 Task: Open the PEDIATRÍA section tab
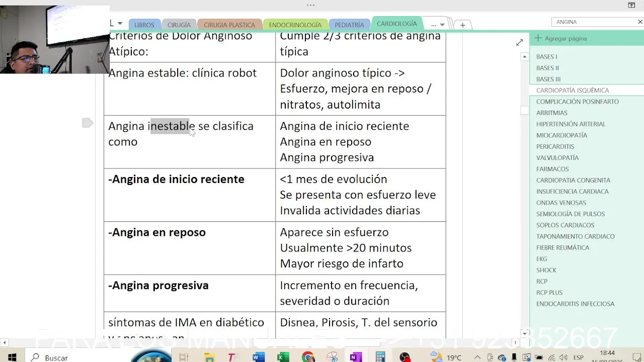point(349,25)
